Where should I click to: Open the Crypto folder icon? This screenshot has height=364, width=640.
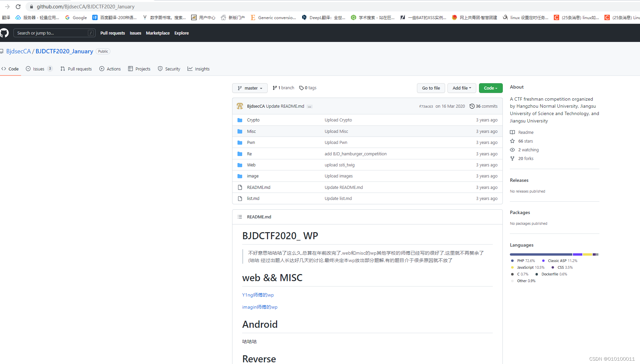pos(239,120)
